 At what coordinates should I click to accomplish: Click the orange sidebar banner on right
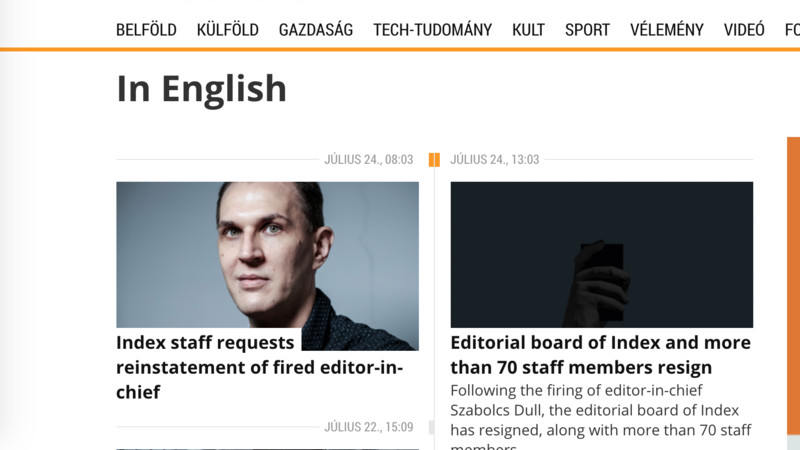coord(793,286)
